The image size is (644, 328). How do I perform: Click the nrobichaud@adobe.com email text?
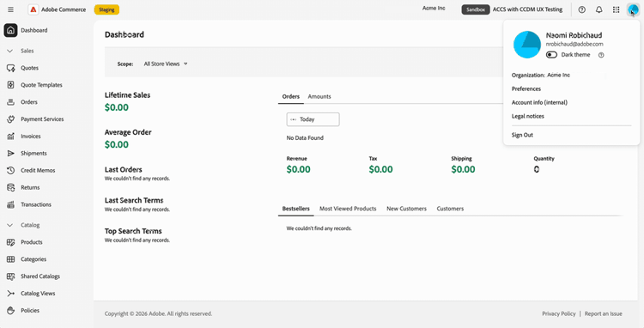(x=574, y=44)
